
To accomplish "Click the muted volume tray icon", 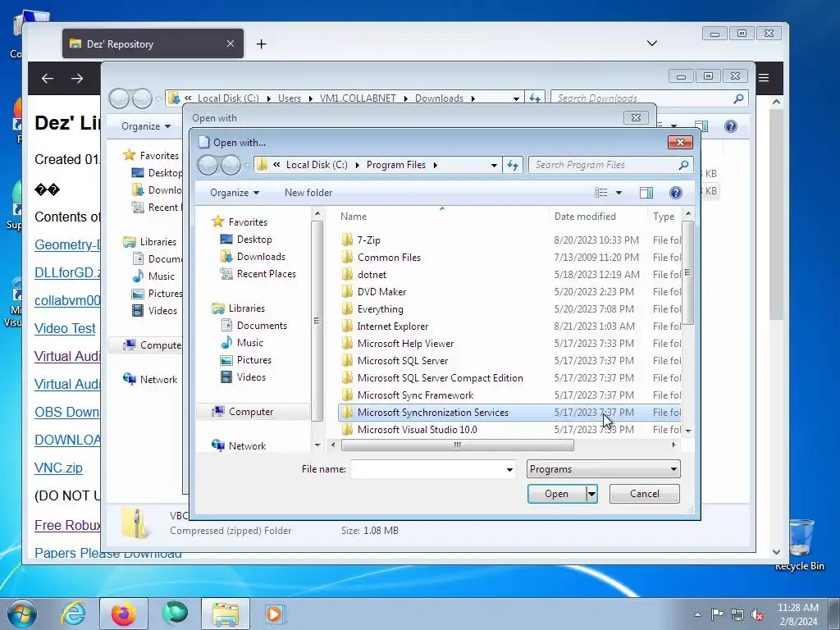I will point(757,614).
